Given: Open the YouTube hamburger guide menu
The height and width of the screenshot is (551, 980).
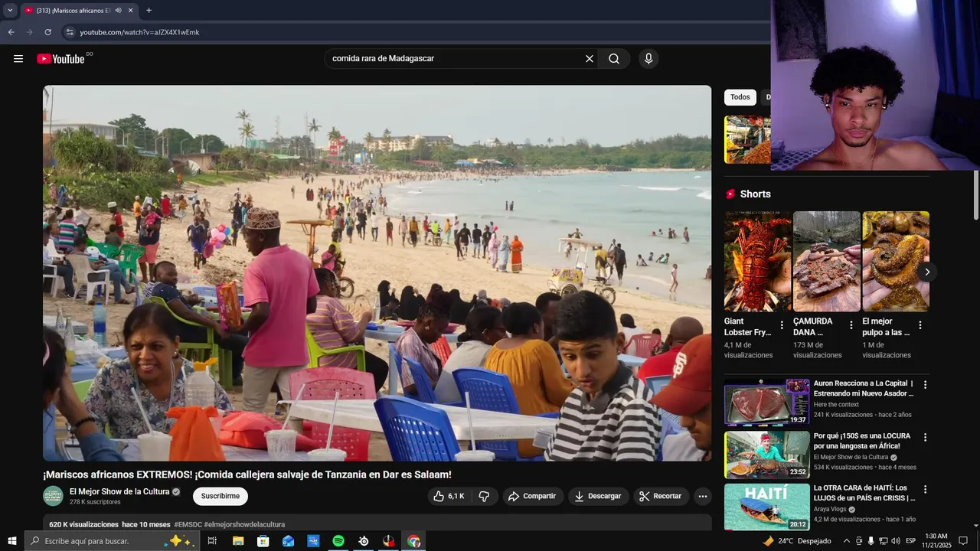Looking at the screenshot, I should [18, 59].
